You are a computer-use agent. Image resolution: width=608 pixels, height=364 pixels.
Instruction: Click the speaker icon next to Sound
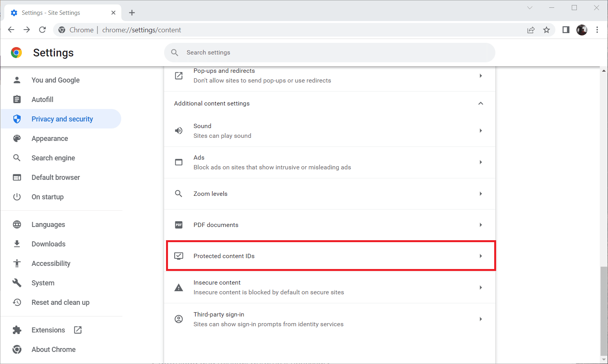click(x=179, y=131)
